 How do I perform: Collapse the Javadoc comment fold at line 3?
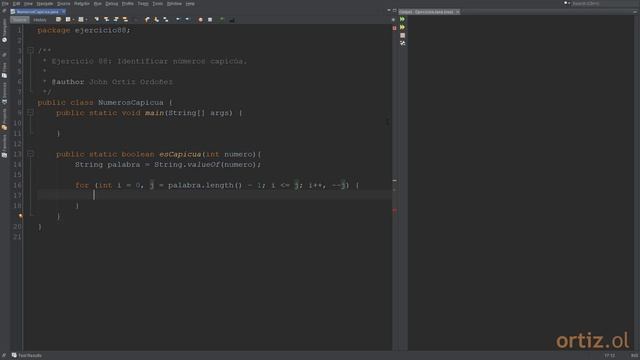(30, 50)
